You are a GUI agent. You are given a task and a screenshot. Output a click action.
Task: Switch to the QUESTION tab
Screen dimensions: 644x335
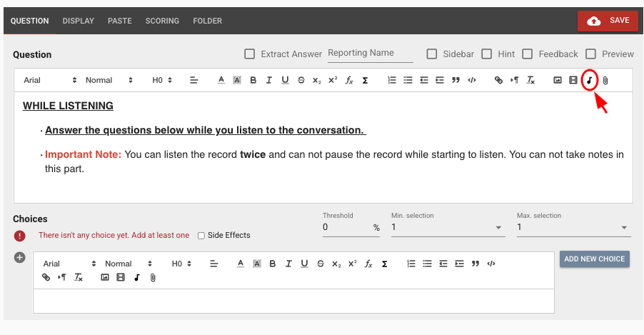click(x=29, y=21)
